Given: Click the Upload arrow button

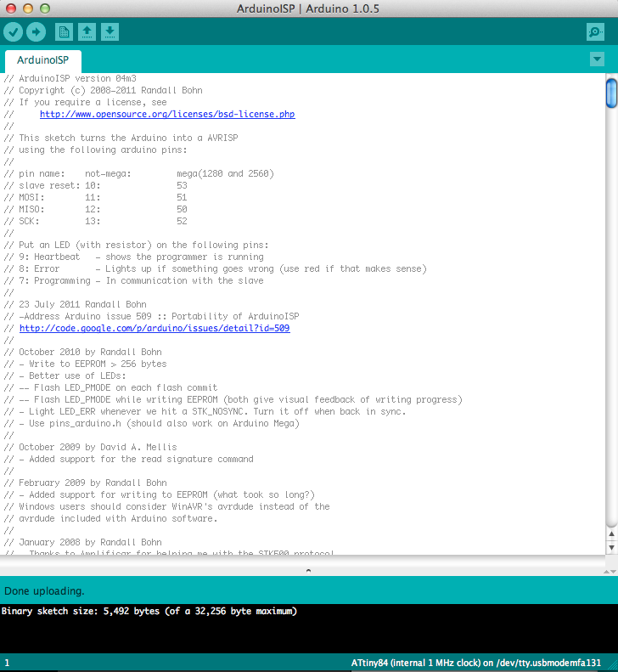Looking at the screenshot, I should pos(36,32).
